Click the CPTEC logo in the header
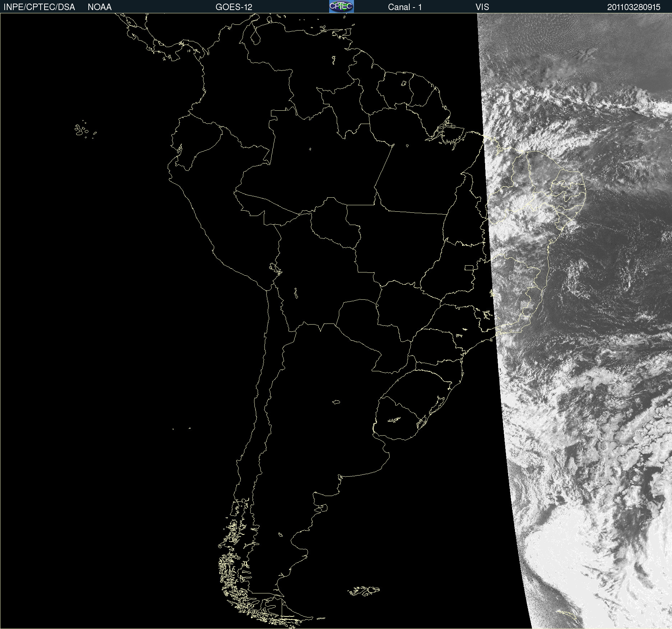This screenshot has height=629, width=672. tap(341, 6)
